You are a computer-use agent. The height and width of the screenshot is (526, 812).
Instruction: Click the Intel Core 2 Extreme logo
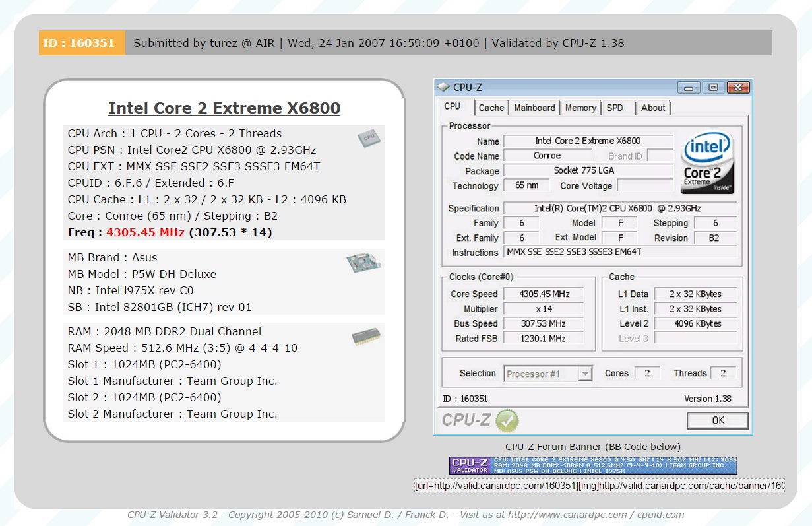[x=707, y=163]
